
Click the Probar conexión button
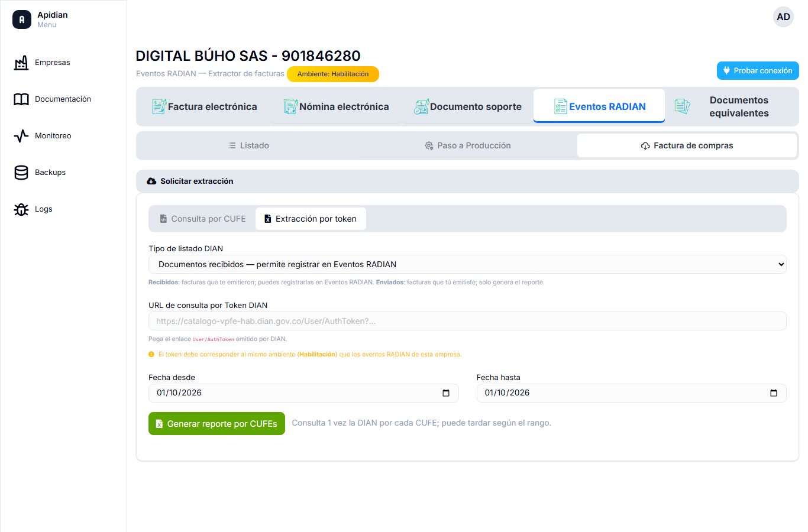click(x=758, y=70)
